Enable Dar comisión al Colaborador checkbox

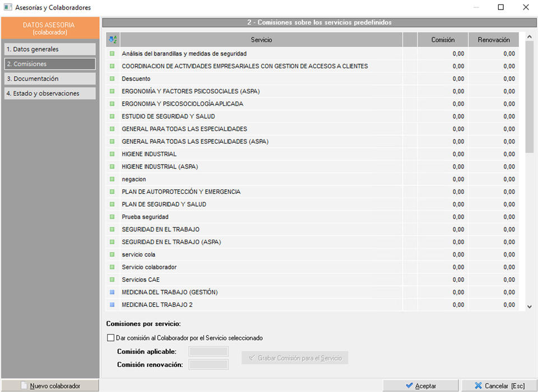pos(110,338)
